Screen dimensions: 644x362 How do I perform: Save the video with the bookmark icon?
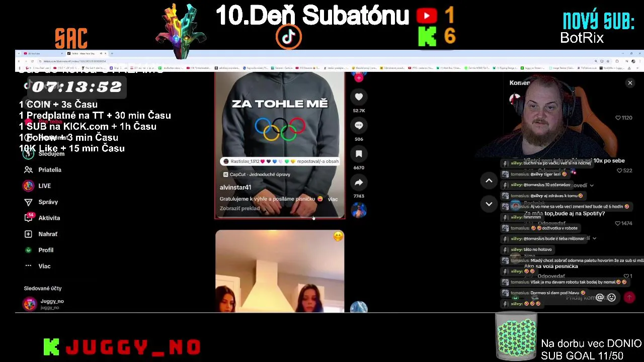click(359, 154)
